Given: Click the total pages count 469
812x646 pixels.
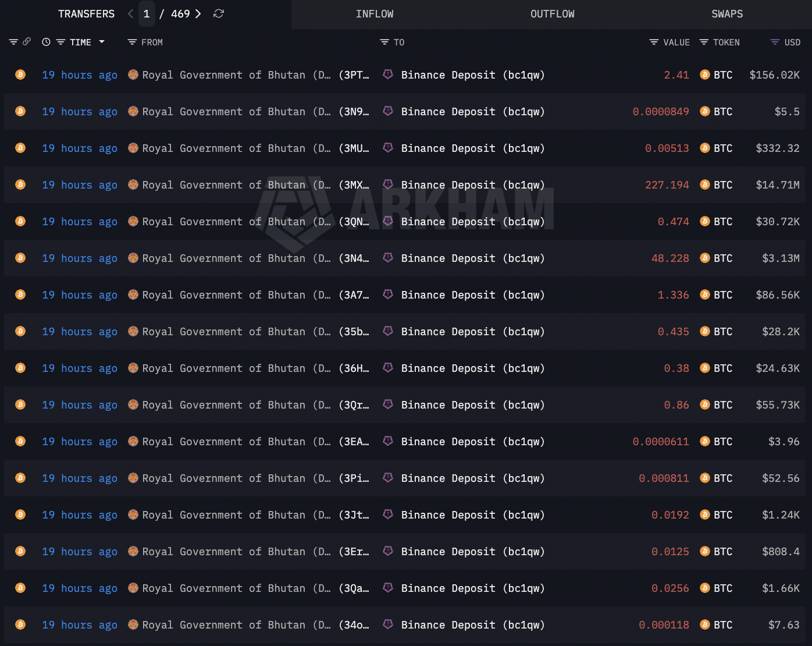Looking at the screenshot, I should [x=180, y=13].
